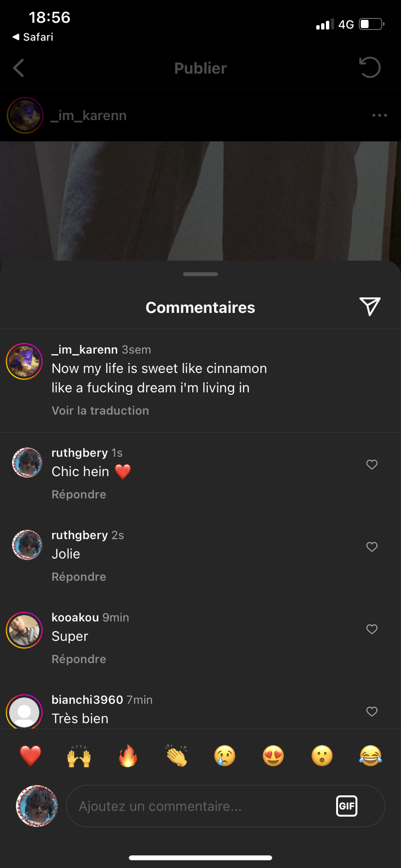Tap the refresh icon beside Publier
Screen dimensions: 401x868
pyautogui.click(x=370, y=68)
